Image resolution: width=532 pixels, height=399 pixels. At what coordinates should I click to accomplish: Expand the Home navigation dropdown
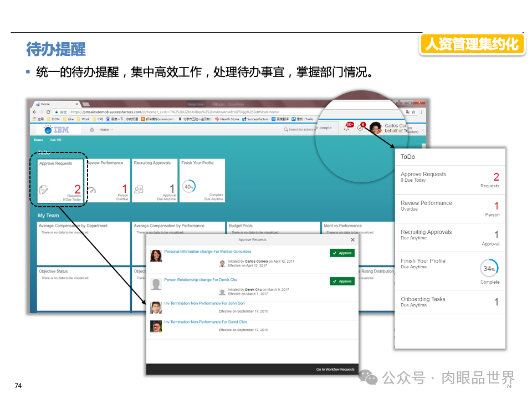tap(111, 130)
